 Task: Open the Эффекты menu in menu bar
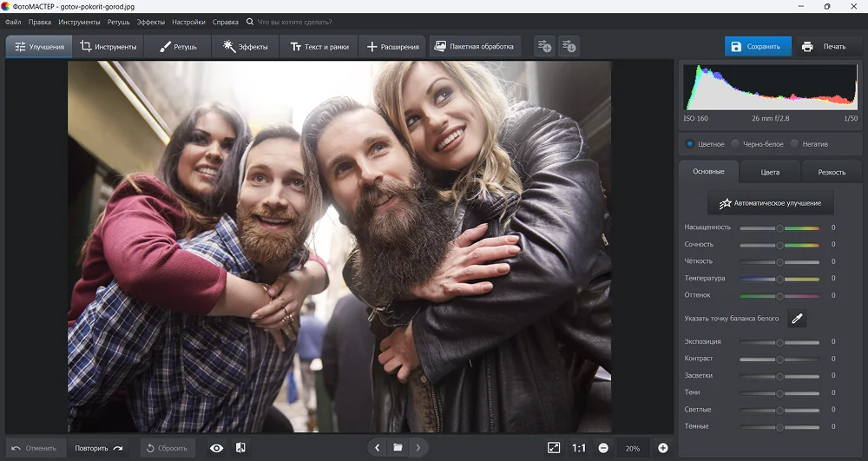tap(150, 22)
